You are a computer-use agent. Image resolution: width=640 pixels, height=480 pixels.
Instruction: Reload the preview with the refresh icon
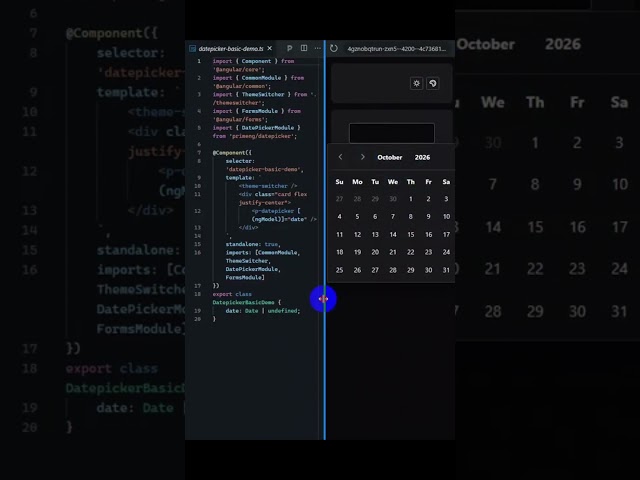pyautogui.click(x=334, y=48)
